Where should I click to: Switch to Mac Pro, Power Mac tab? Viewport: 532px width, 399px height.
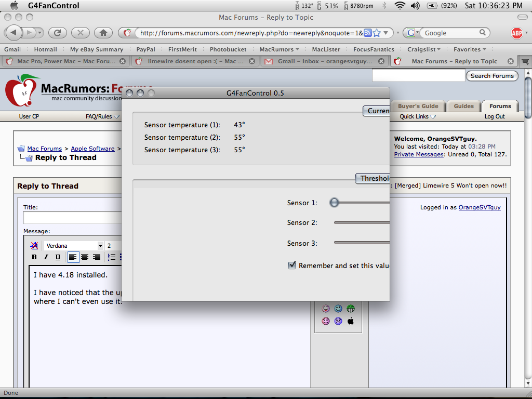(x=66, y=61)
